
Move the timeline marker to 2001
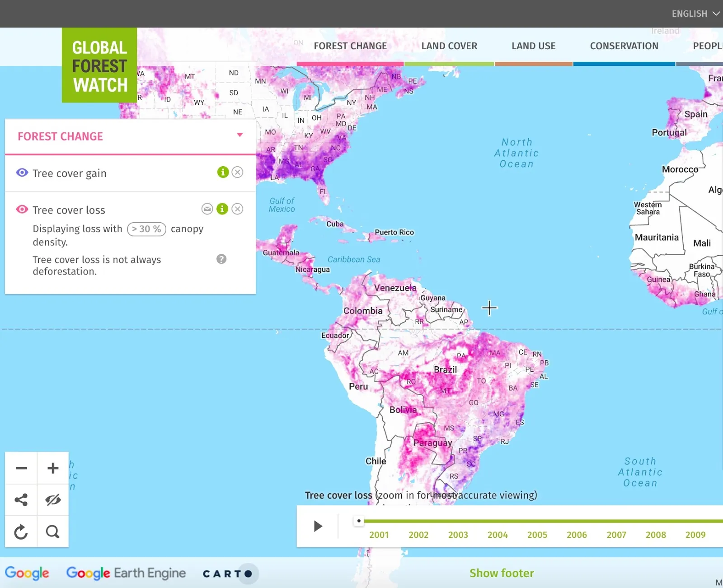tap(359, 520)
